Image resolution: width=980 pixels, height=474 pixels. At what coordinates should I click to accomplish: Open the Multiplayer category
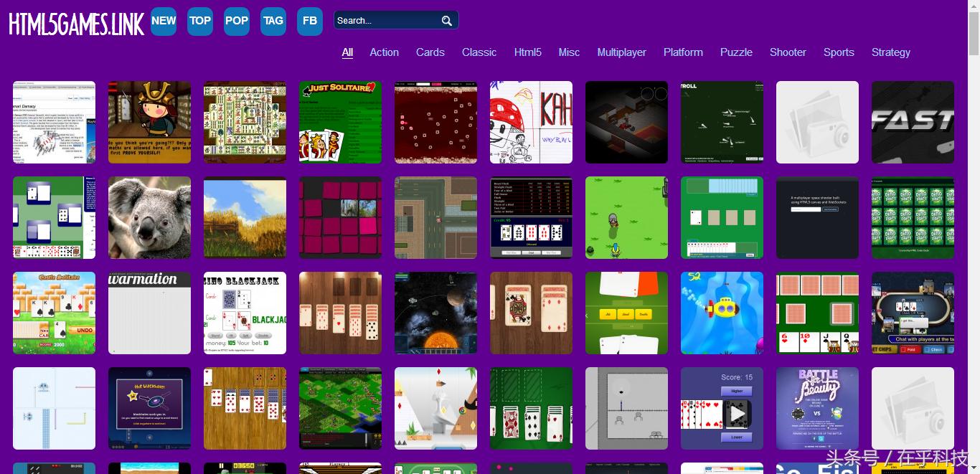click(621, 52)
